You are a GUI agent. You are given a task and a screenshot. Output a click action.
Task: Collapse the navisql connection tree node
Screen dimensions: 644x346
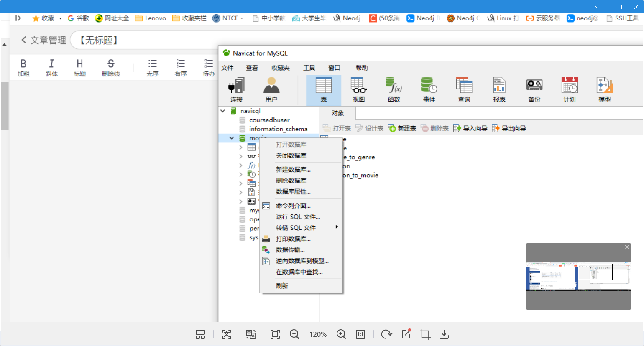coord(223,111)
